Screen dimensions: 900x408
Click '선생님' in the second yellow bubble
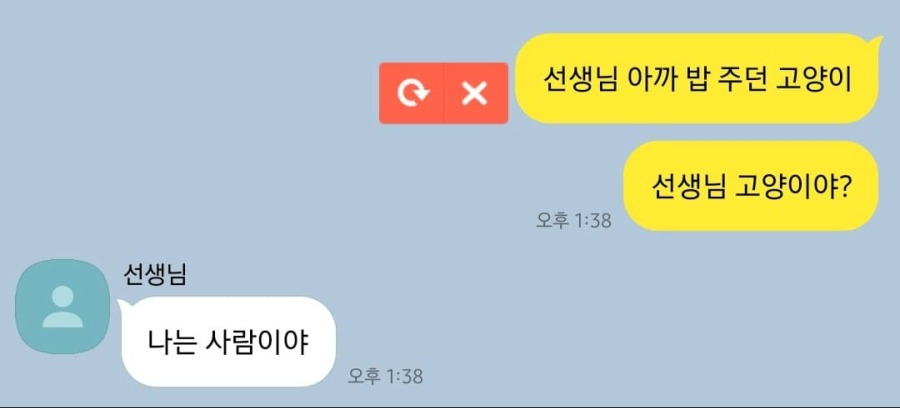[689, 187]
